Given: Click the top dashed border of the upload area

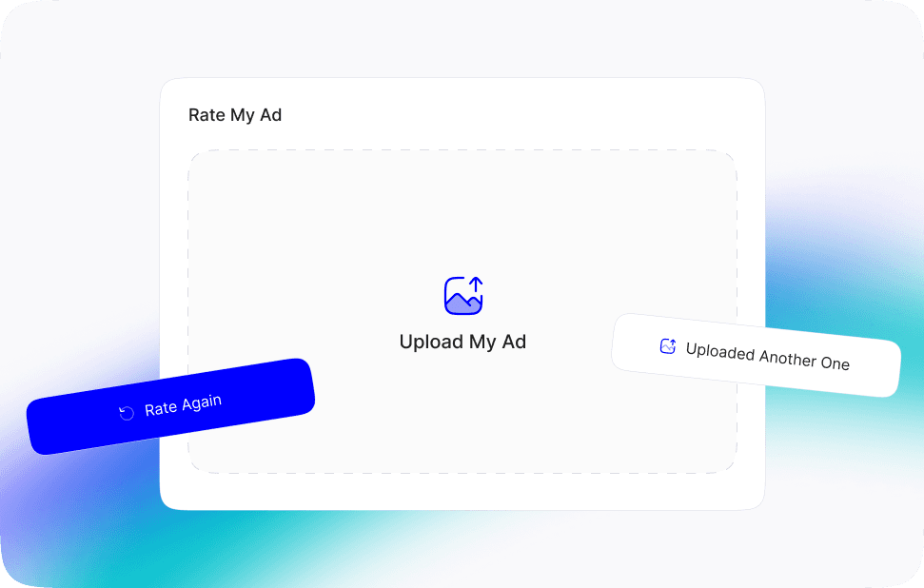Looking at the screenshot, I should [462, 150].
